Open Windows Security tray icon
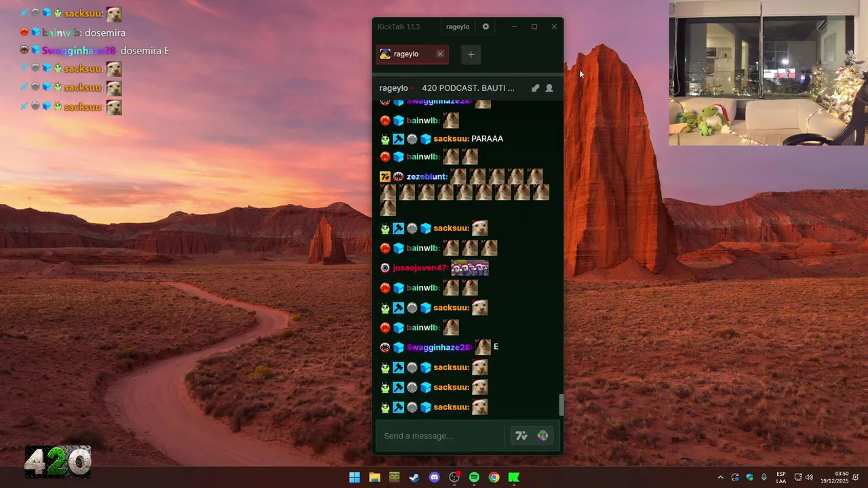The image size is (868, 488). 749,477
